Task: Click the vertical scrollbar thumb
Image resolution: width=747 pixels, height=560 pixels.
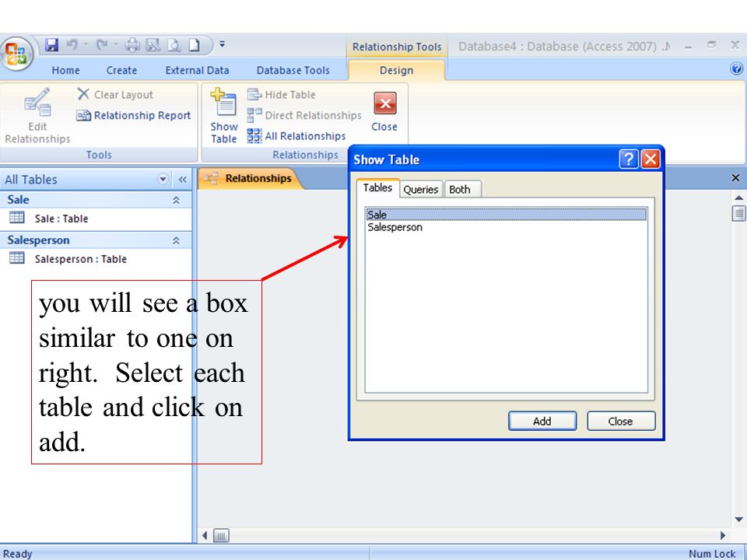Action: pos(738,213)
